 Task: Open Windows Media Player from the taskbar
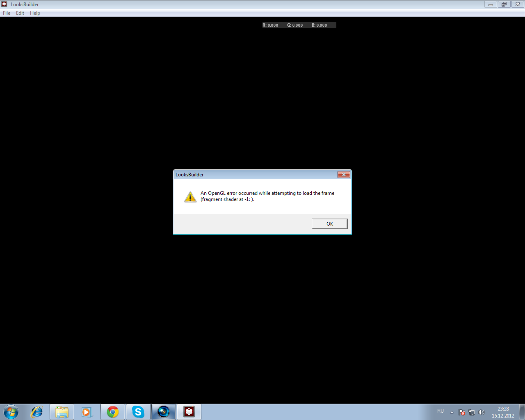(87, 412)
